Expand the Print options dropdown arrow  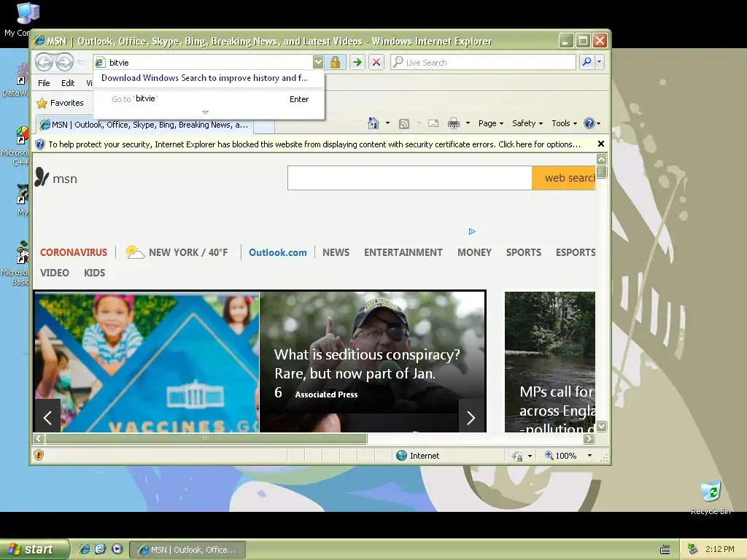point(468,123)
